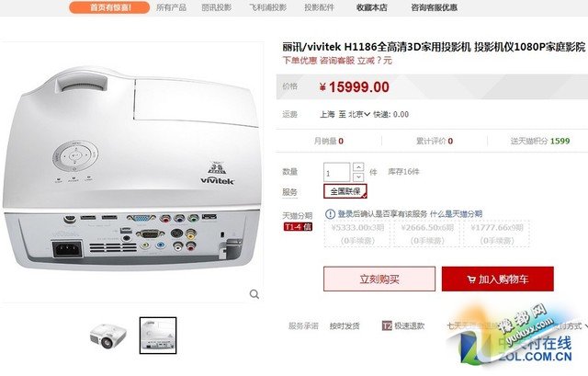The width and height of the screenshot is (588, 376).
Task: Select the 全国联保 service option
Action: click(x=345, y=191)
